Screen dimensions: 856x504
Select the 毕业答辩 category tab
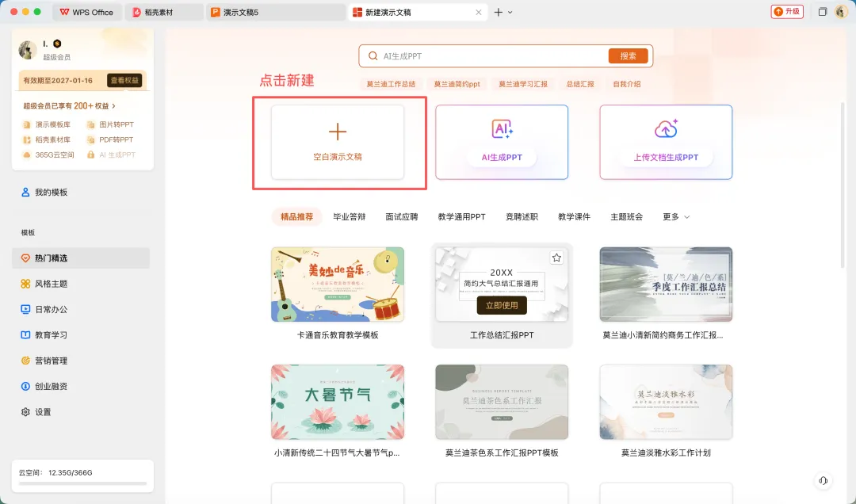pos(350,217)
